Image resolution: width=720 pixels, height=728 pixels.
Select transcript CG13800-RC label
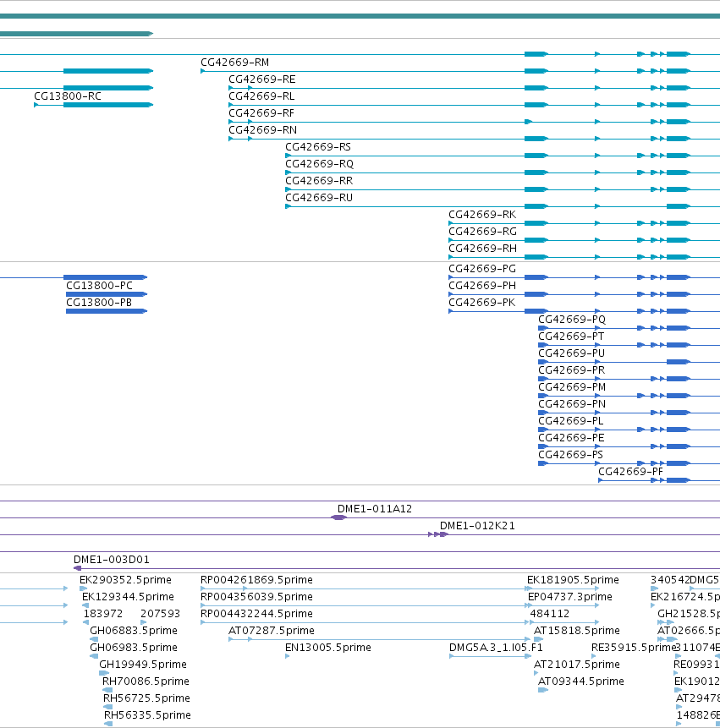point(68,96)
